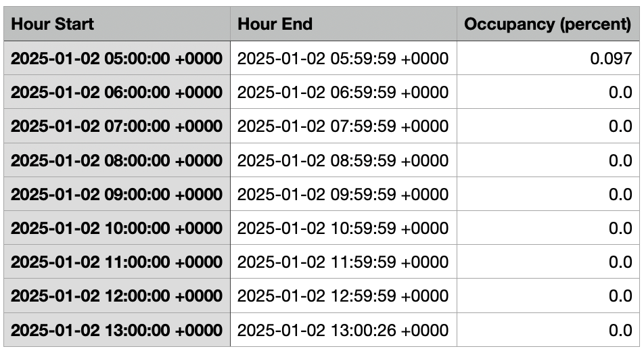The height and width of the screenshot is (353, 644).
Task: Select the 07:00:00 Hour Start cell
Action: click(x=116, y=126)
